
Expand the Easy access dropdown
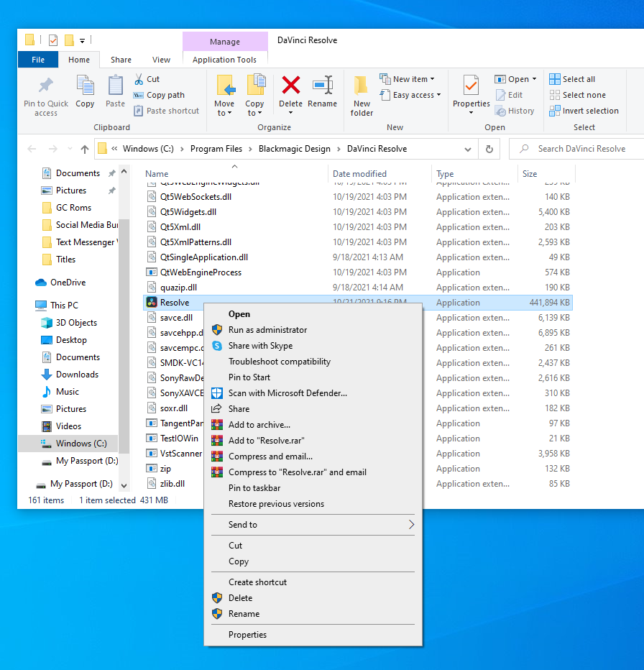click(438, 95)
